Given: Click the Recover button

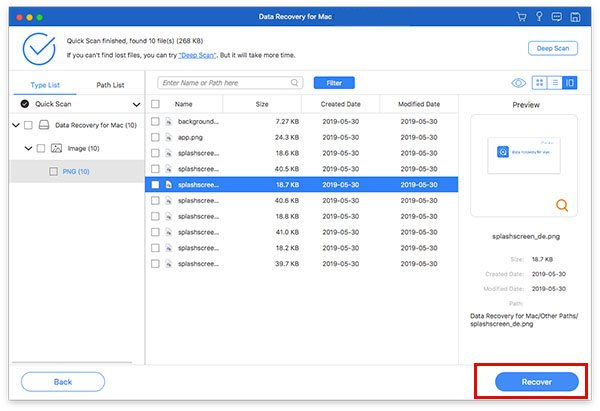Looking at the screenshot, I should click(537, 382).
